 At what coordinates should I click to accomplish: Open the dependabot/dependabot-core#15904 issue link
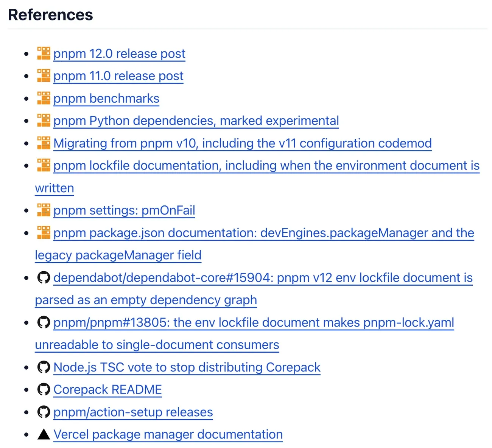tap(263, 278)
